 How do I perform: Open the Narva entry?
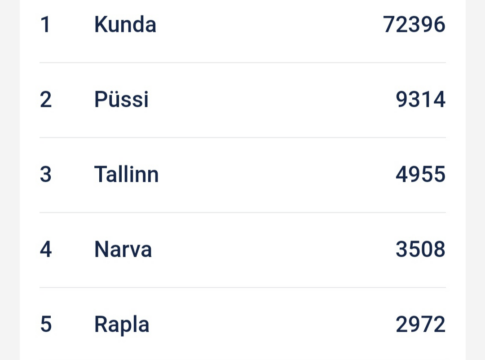click(123, 249)
